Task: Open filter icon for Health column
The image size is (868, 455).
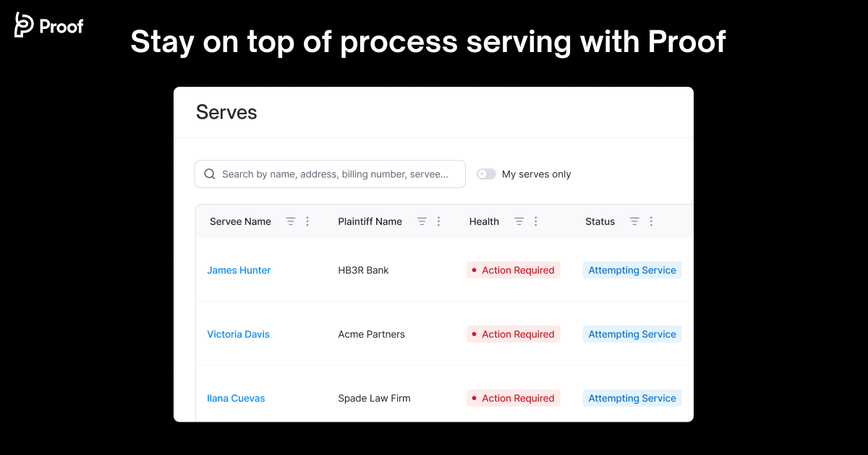Action: coord(519,221)
